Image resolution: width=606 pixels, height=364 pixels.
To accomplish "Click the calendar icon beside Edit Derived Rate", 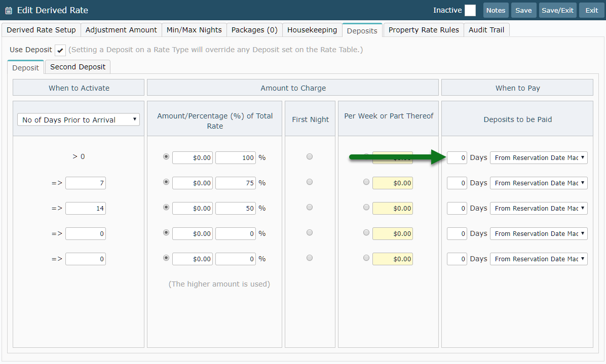I will pyautogui.click(x=9, y=11).
